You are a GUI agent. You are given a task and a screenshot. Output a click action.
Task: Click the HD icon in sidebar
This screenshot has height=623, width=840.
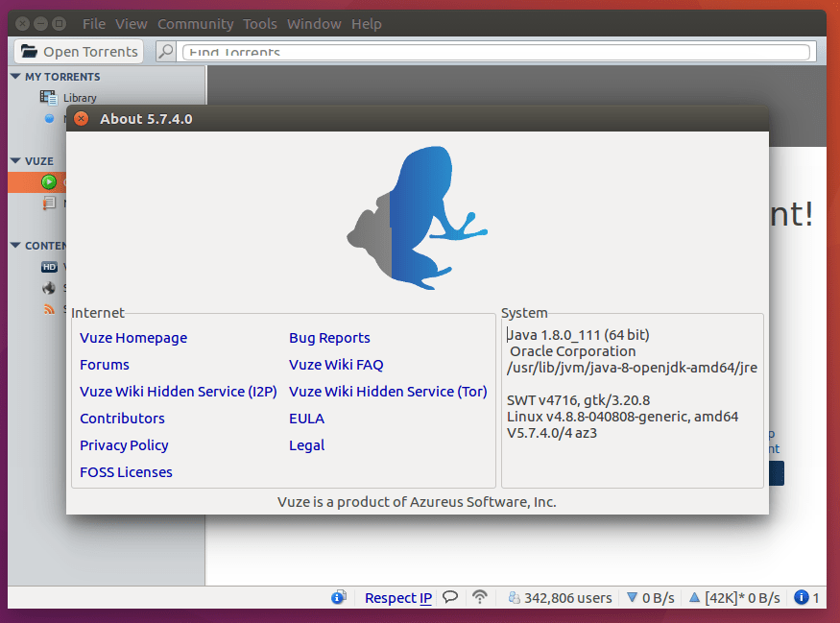(49, 267)
